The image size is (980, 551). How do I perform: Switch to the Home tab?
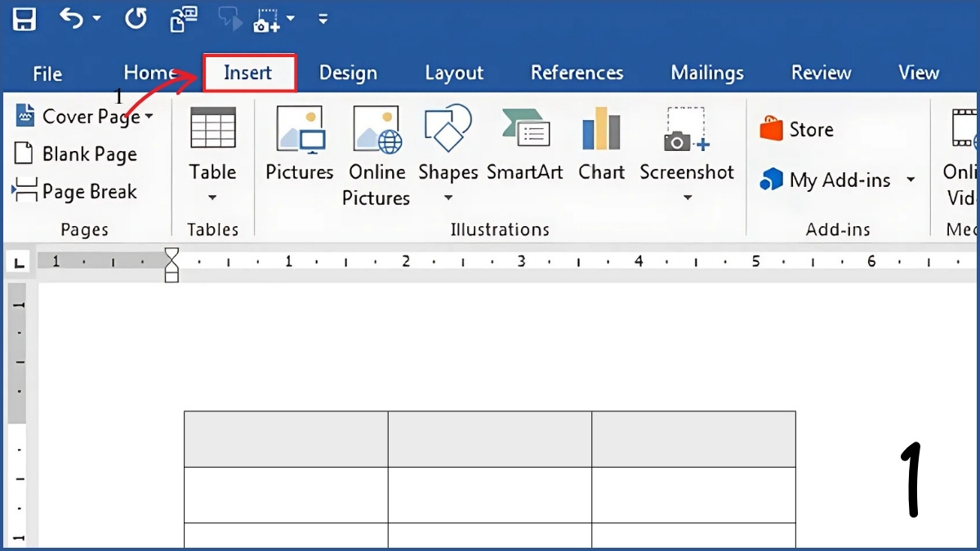pos(149,73)
